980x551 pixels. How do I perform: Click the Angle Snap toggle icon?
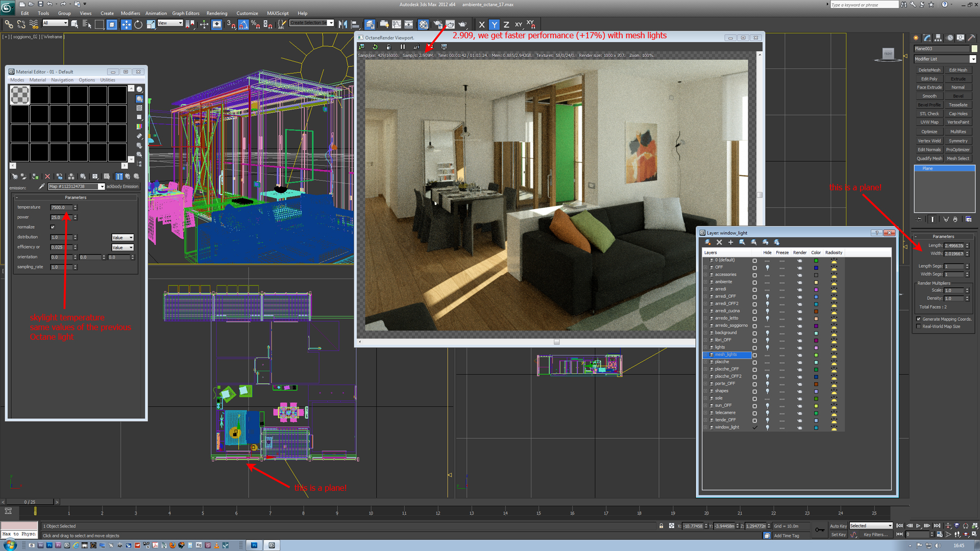(x=243, y=24)
